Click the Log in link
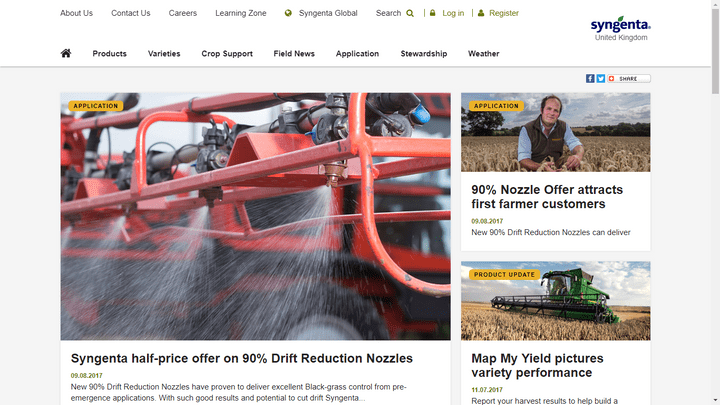The height and width of the screenshot is (405, 720). click(453, 13)
